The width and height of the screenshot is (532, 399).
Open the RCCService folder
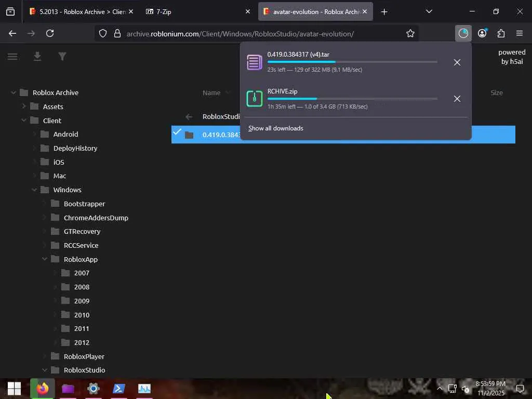pos(81,245)
